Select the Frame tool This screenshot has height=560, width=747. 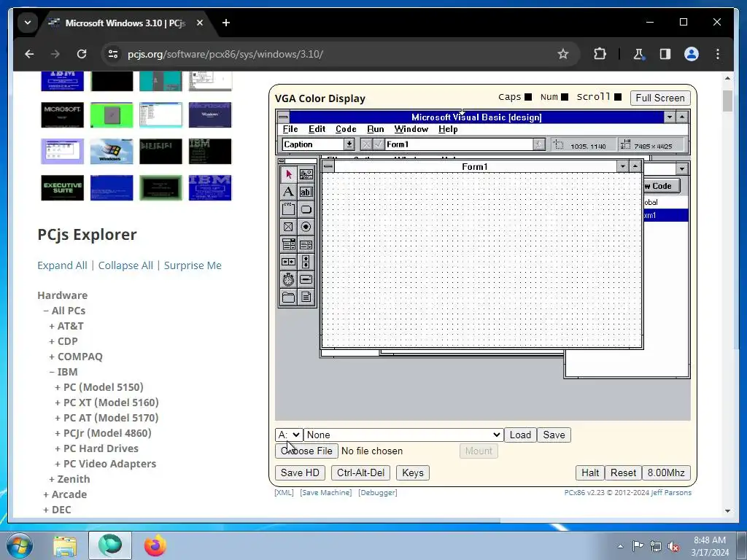pyautogui.click(x=288, y=209)
